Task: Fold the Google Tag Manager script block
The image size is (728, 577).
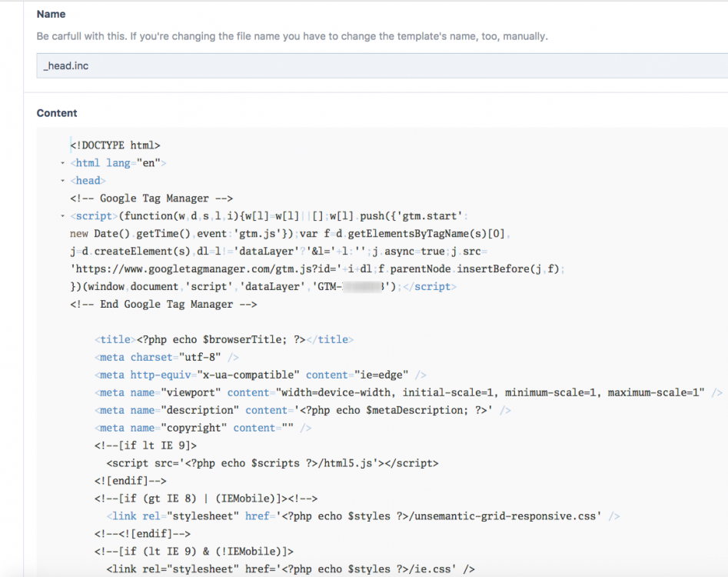Action: pos(62,216)
